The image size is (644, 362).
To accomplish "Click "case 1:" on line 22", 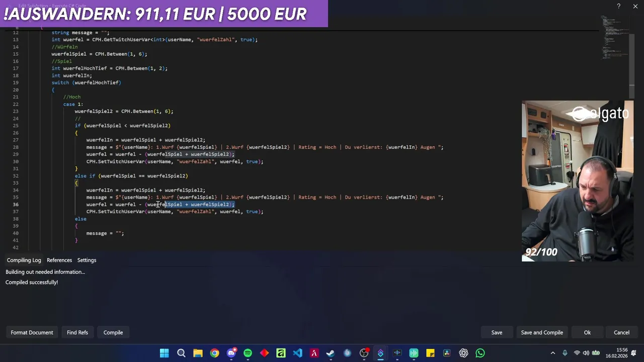I will pos(73,104).
